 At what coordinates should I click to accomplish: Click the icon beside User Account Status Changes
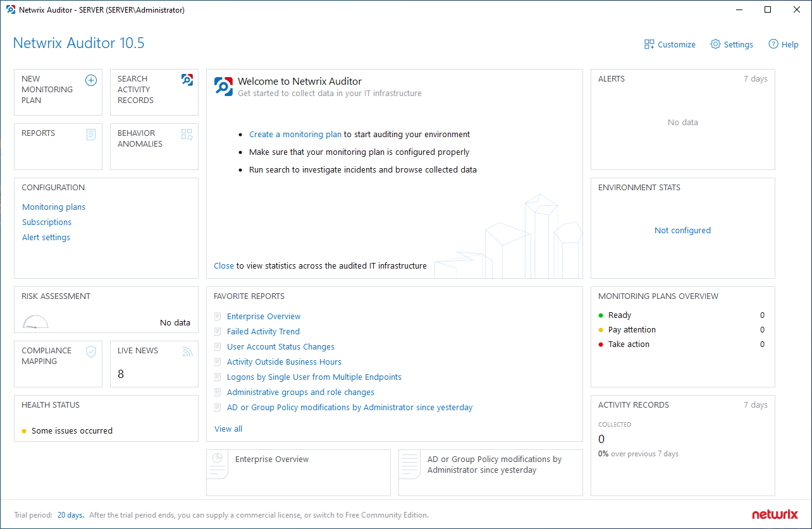tap(218, 346)
